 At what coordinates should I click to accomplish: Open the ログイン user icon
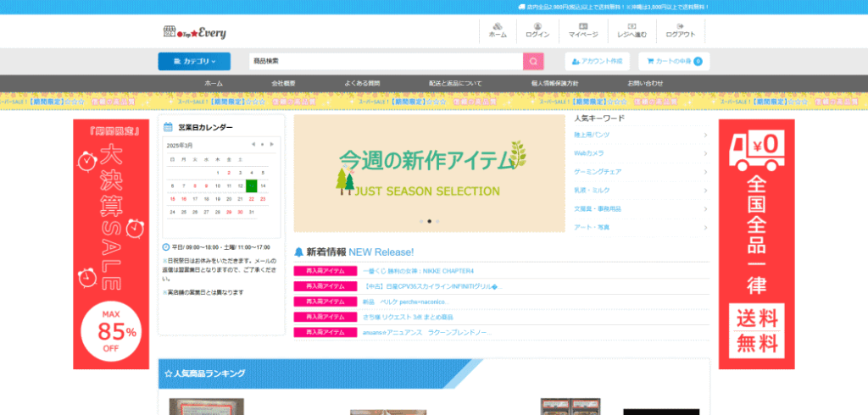[537, 30]
